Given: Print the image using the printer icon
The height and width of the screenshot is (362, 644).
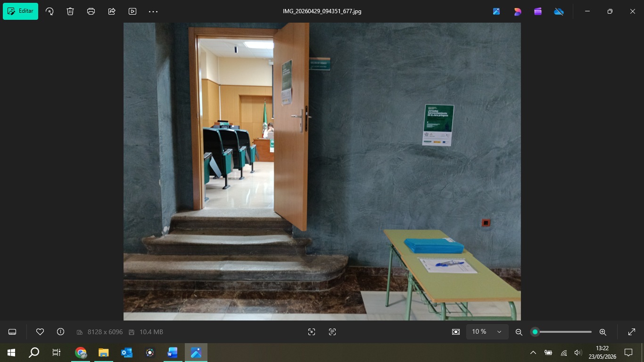Looking at the screenshot, I should click(91, 11).
